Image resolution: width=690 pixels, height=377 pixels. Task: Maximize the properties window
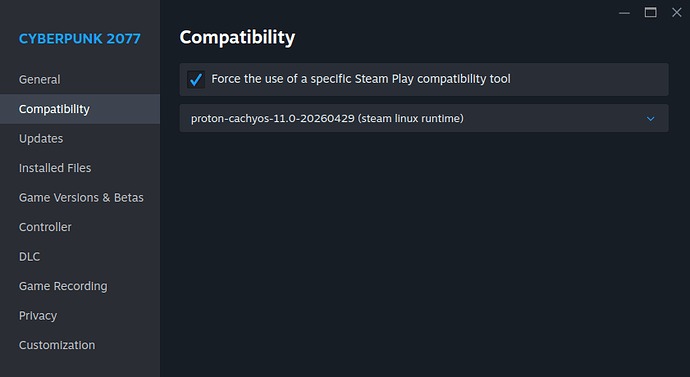click(x=650, y=13)
